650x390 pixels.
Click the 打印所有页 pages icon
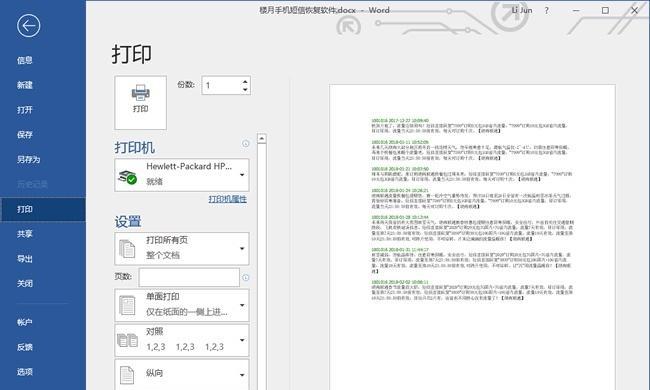pos(127,249)
